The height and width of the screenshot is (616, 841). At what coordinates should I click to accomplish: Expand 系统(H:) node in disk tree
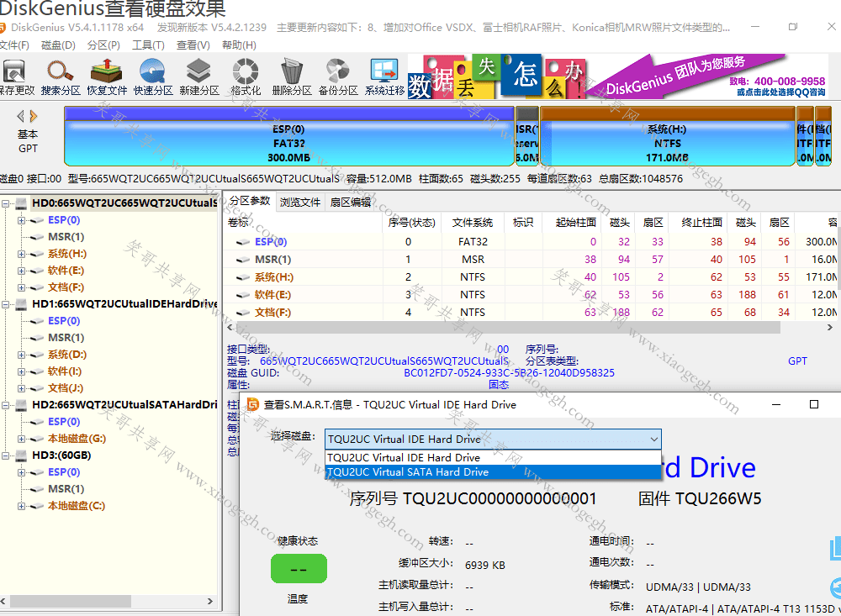[21, 254]
